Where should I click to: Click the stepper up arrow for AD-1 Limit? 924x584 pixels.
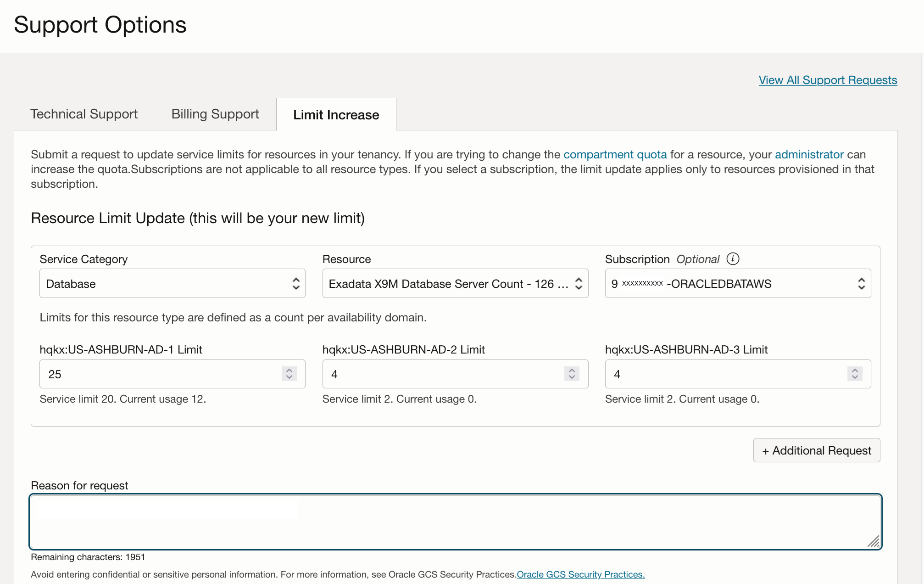[x=289, y=370]
